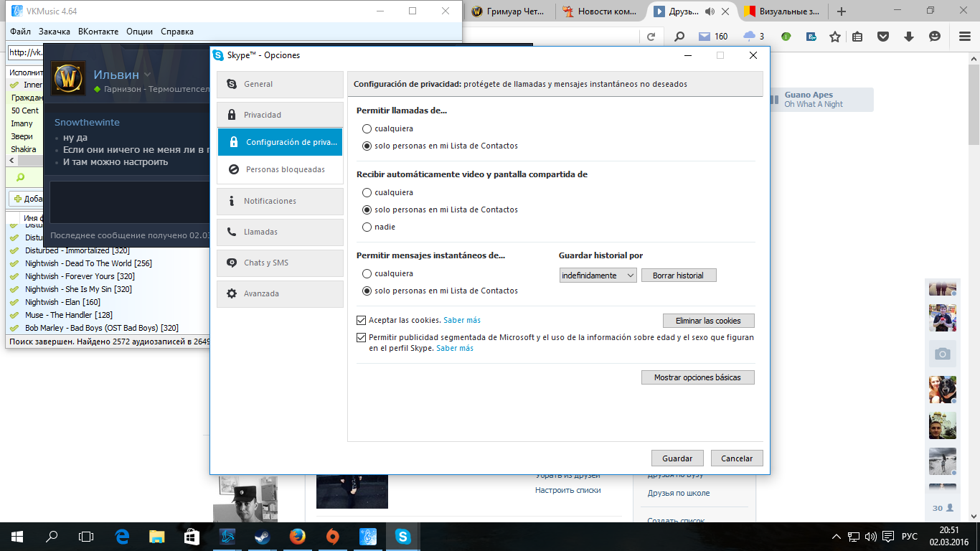This screenshot has width=980, height=551.
Task: Toggle Aceptar las cookies checkbox
Action: coord(362,320)
